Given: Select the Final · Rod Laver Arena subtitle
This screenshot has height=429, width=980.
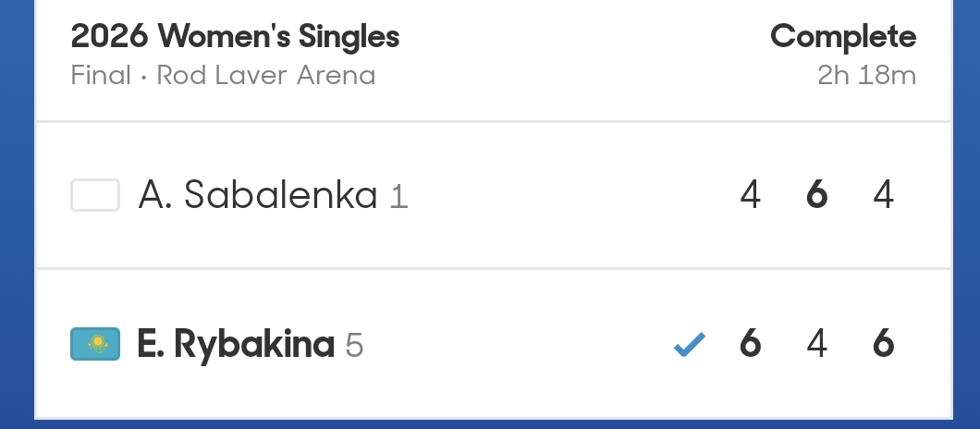Looking at the screenshot, I should 223,75.
